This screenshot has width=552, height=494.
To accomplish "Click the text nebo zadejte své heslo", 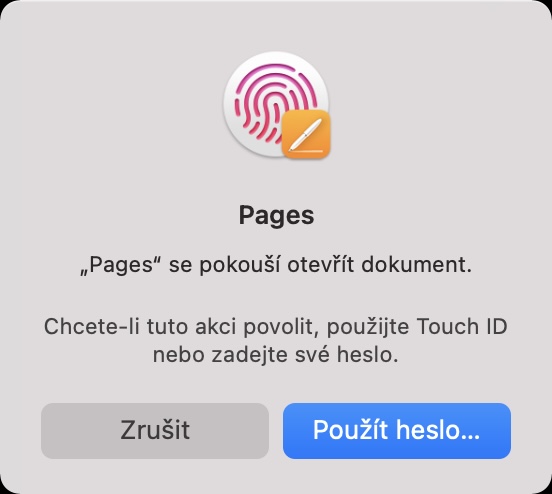I will click(x=276, y=355).
